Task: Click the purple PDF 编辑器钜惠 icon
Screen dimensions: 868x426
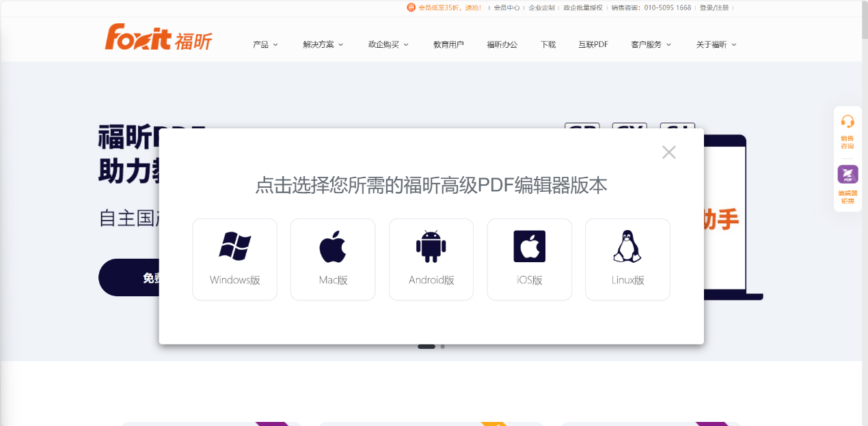Action: [x=847, y=174]
